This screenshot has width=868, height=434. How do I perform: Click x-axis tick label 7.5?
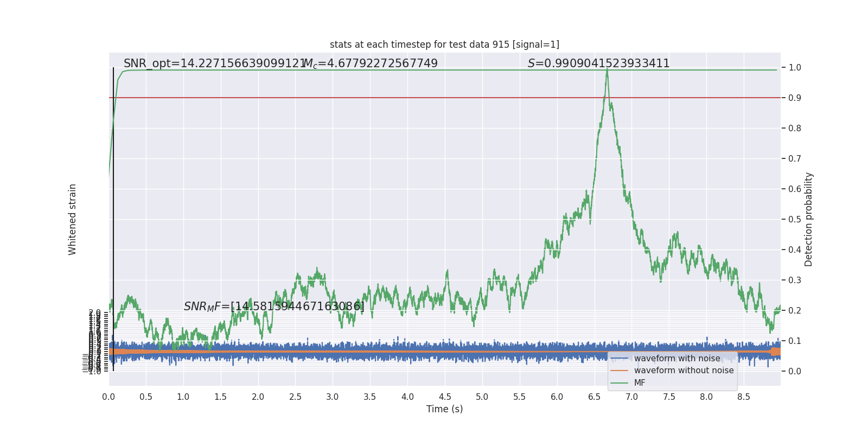pos(669,397)
